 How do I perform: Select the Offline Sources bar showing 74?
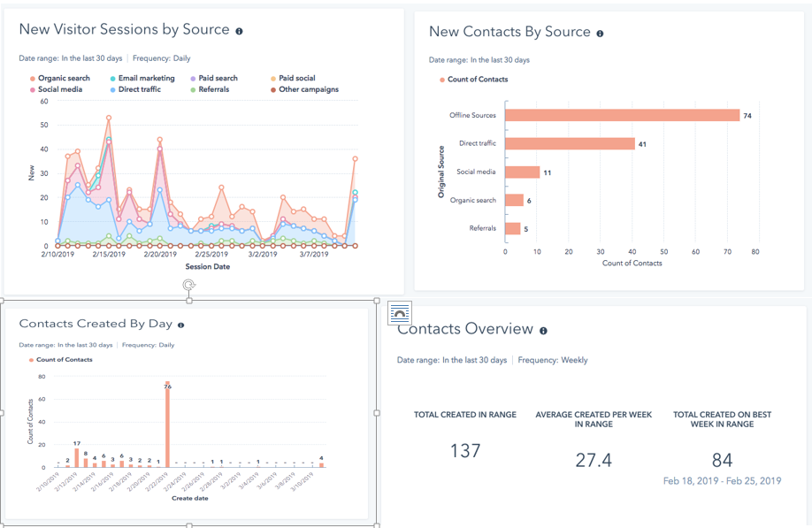click(x=622, y=115)
